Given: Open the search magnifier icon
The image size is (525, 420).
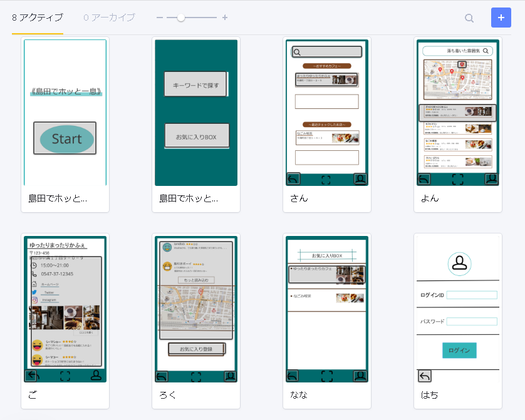Looking at the screenshot, I should click(x=469, y=18).
